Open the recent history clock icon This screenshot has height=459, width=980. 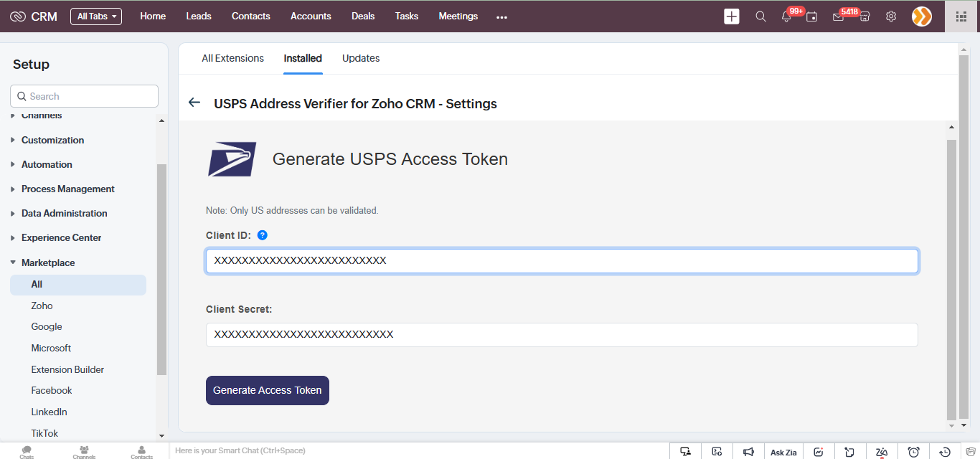pyautogui.click(x=945, y=452)
